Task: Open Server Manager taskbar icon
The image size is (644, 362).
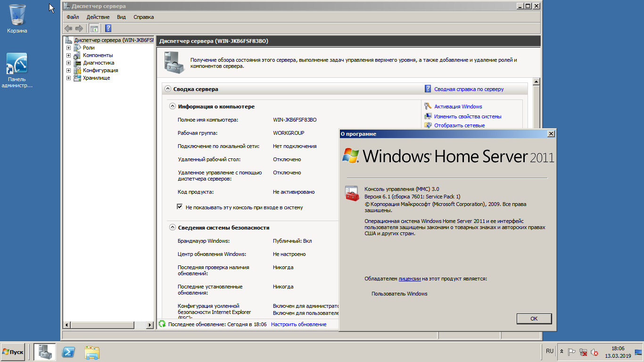Action: click(x=45, y=352)
